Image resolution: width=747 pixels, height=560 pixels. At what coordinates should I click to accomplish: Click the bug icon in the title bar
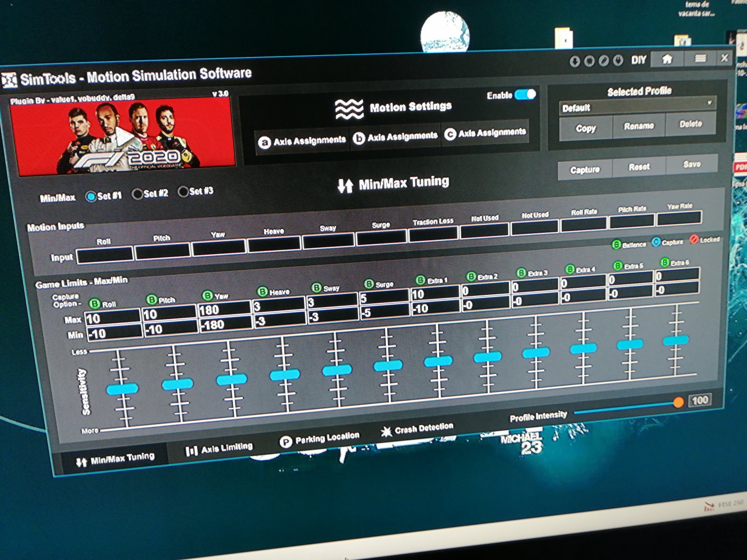[x=589, y=61]
